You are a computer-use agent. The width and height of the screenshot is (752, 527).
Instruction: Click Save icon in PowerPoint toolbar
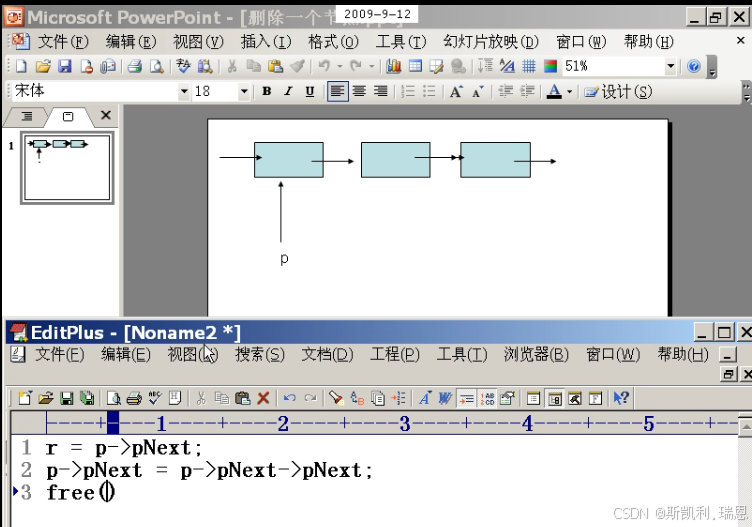click(x=65, y=66)
